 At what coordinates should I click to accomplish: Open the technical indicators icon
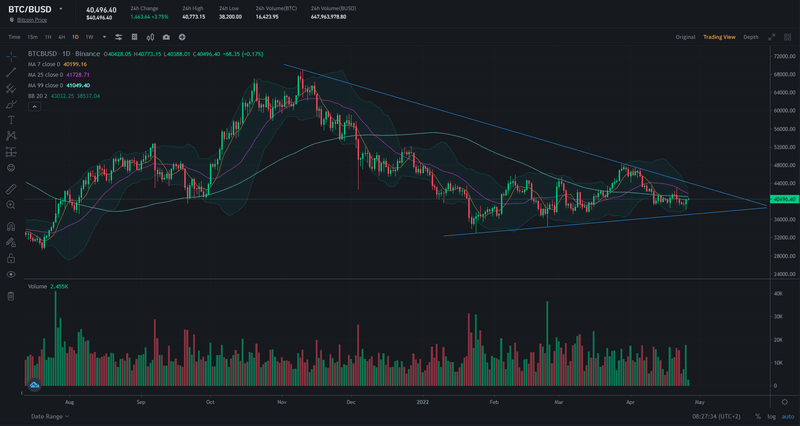click(135, 37)
